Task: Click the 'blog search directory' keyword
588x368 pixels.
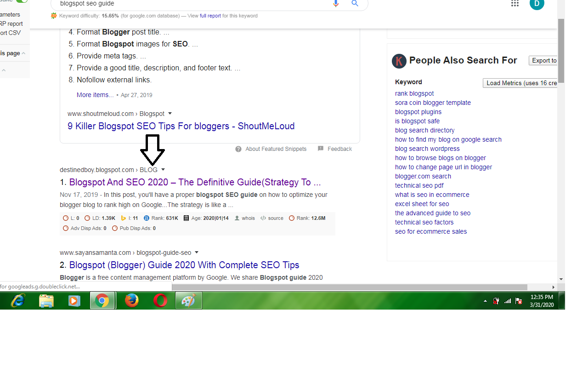Action: 425,130
